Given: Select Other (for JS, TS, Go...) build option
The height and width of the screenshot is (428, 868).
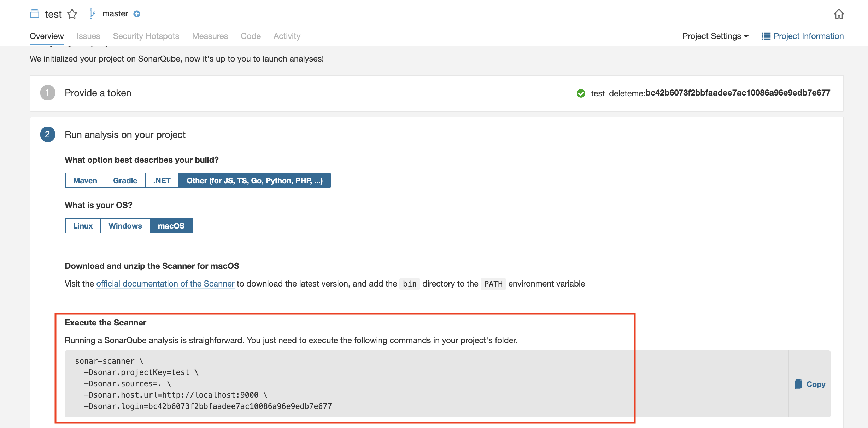Looking at the screenshot, I should (254, 180).
